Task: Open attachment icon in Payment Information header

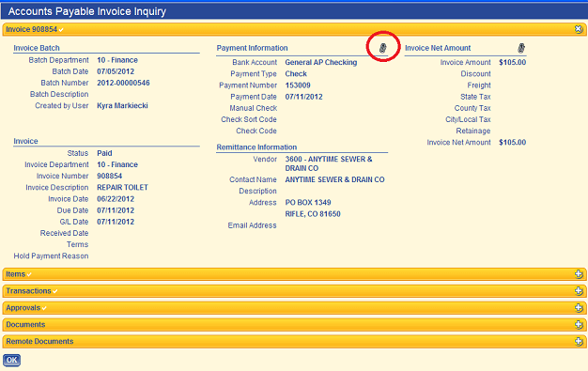Action: pos(382,48)
